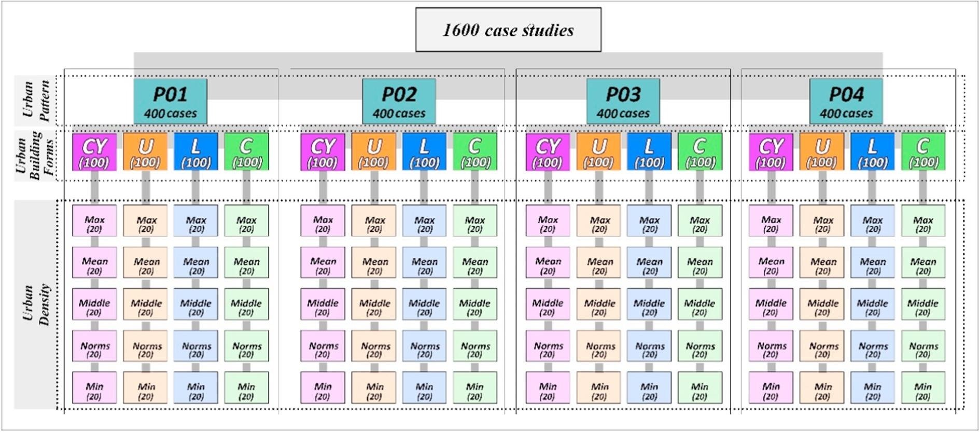Click Norms (20) under P02 L column
This screenshot has width=980, height=432.
tap(424, 346)
